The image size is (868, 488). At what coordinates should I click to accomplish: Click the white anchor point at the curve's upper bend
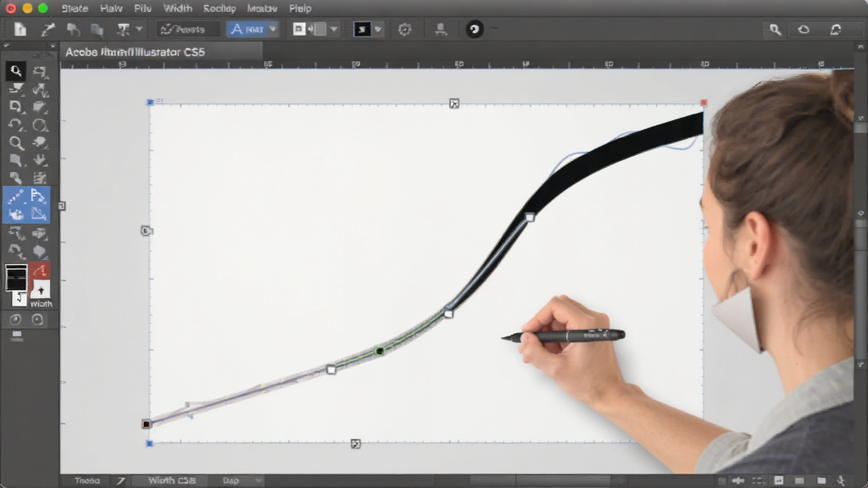(530, 218)
